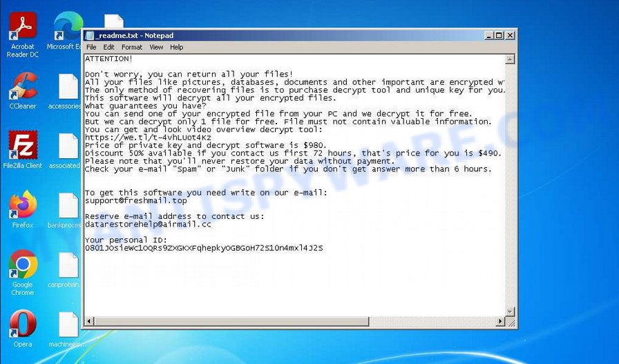The width and height of the screenshot is (619, 364).
Task: Maximize the _readme.txt Notepad window
Action: coord(499,35)
